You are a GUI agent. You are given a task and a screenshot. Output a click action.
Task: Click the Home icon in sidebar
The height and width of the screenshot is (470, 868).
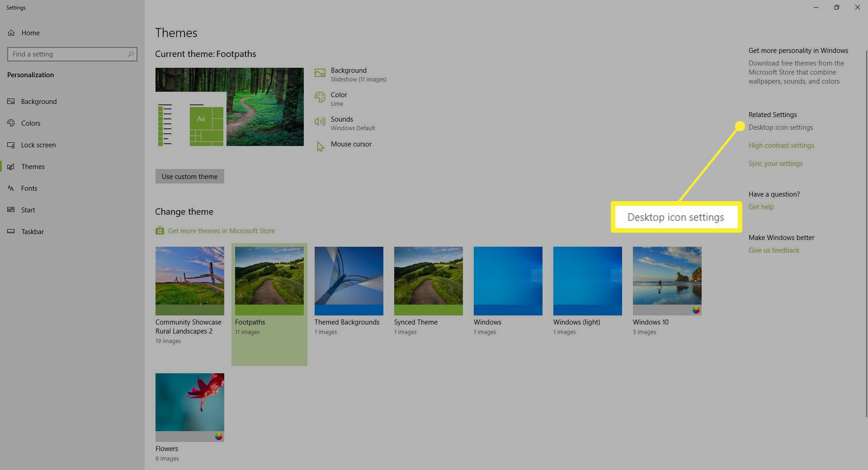click(x=11, y=33)
